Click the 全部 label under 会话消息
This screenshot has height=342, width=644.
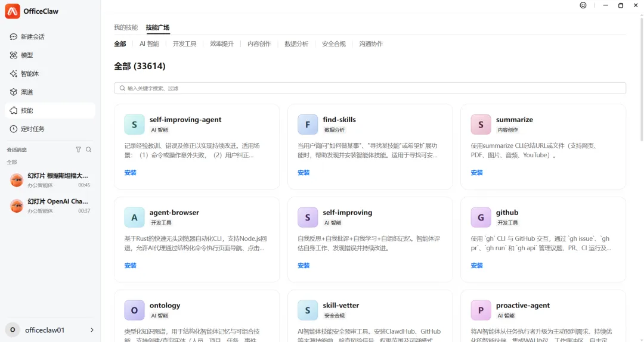coord(11,162)
